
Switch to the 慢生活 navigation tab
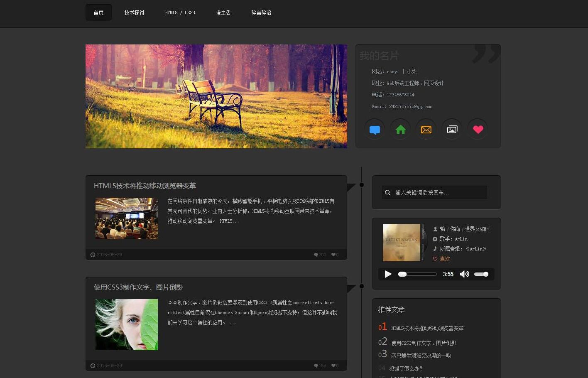(x=223, y=12)
